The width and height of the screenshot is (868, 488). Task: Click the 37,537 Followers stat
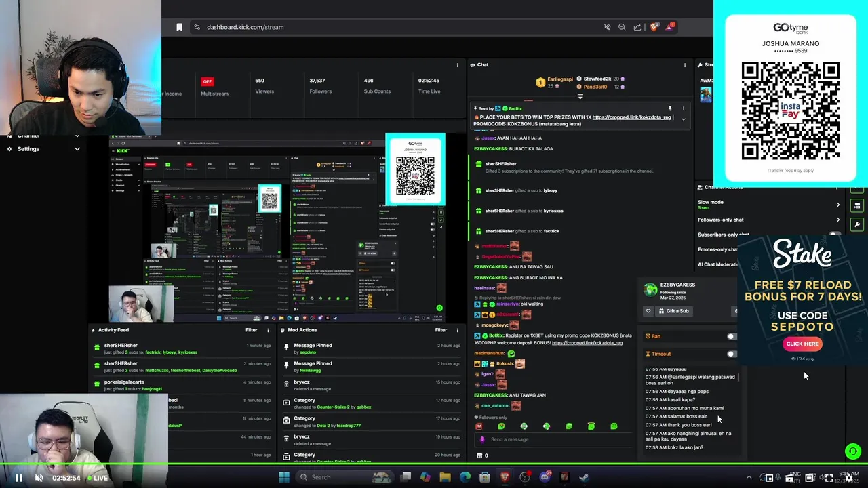coord(320,85)
